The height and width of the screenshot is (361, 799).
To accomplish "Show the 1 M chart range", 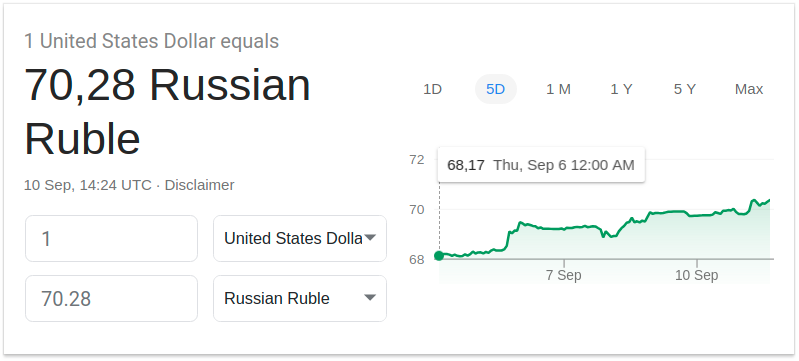I will click(x=558, y=89).
